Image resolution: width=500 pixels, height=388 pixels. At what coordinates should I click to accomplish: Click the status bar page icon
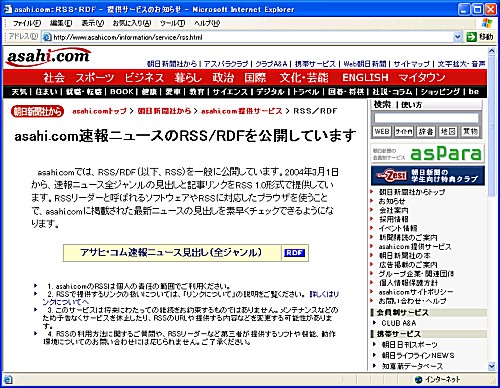(8, 379)
